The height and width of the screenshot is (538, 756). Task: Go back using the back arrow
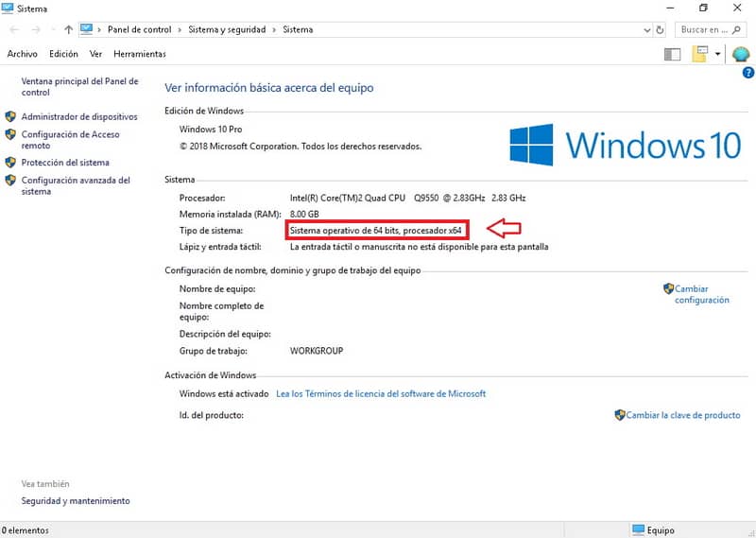[x=14, y=30]
